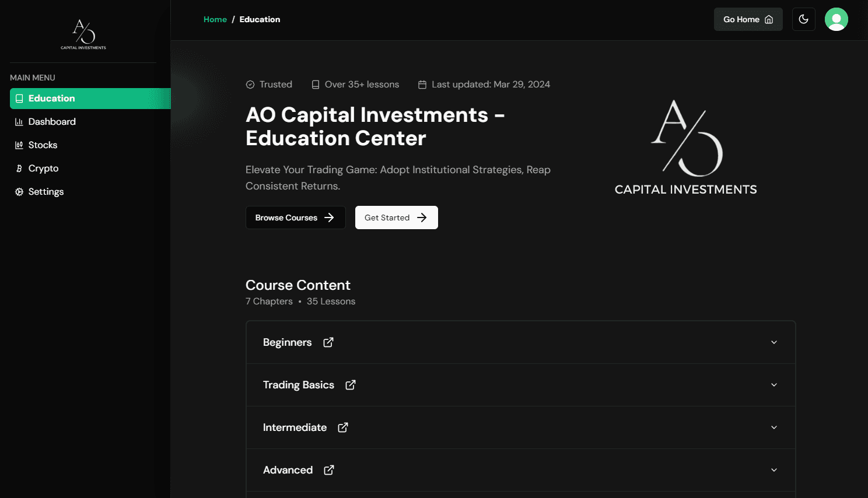This screenshot has width=868, height=498.
Task: Expand the Beginners chapter chevron
Action: (x=774, y=342)
